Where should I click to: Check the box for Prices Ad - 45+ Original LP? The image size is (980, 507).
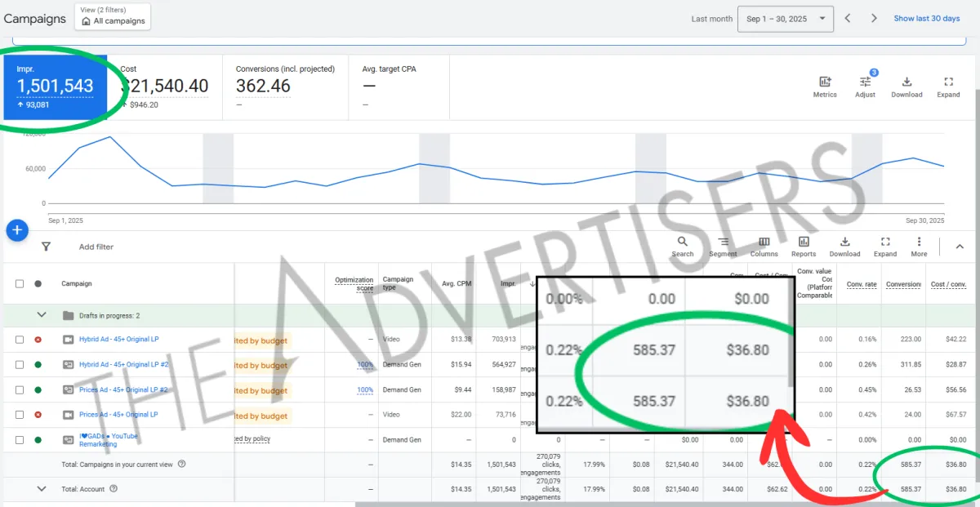click(20, 415)
